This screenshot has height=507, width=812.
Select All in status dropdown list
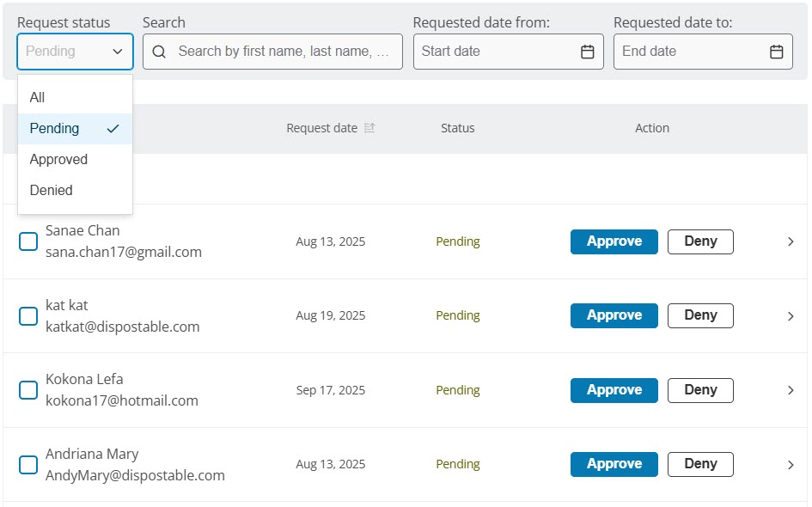coord(75,97)
